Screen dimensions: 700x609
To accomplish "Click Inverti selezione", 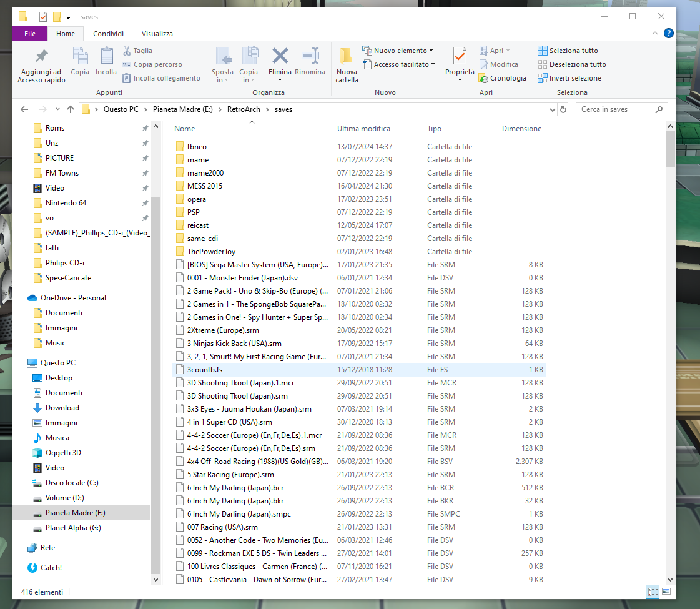I will tap(569, 79).
